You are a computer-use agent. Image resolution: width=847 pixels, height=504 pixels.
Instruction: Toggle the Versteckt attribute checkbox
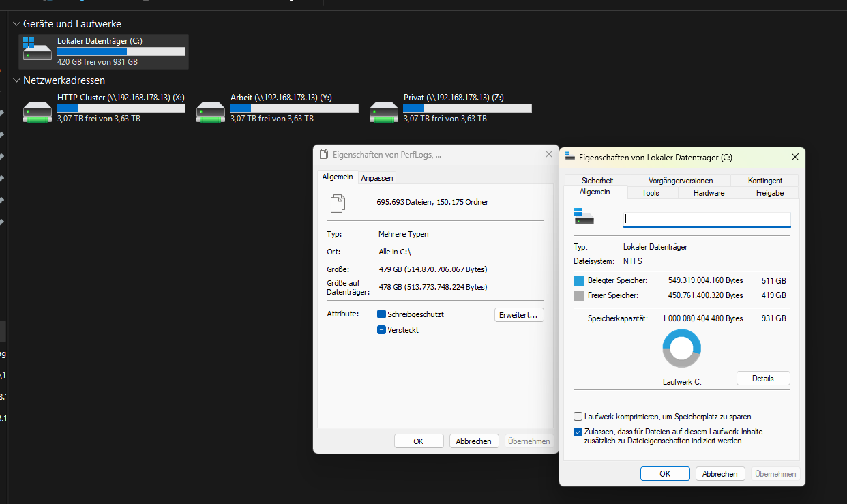[x=381, y=330]
